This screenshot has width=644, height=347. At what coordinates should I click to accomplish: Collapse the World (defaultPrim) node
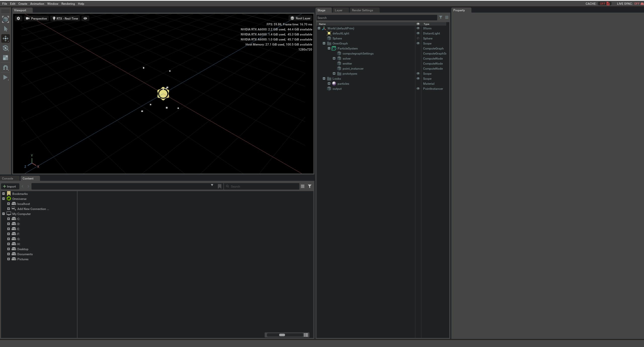[319, 28]
